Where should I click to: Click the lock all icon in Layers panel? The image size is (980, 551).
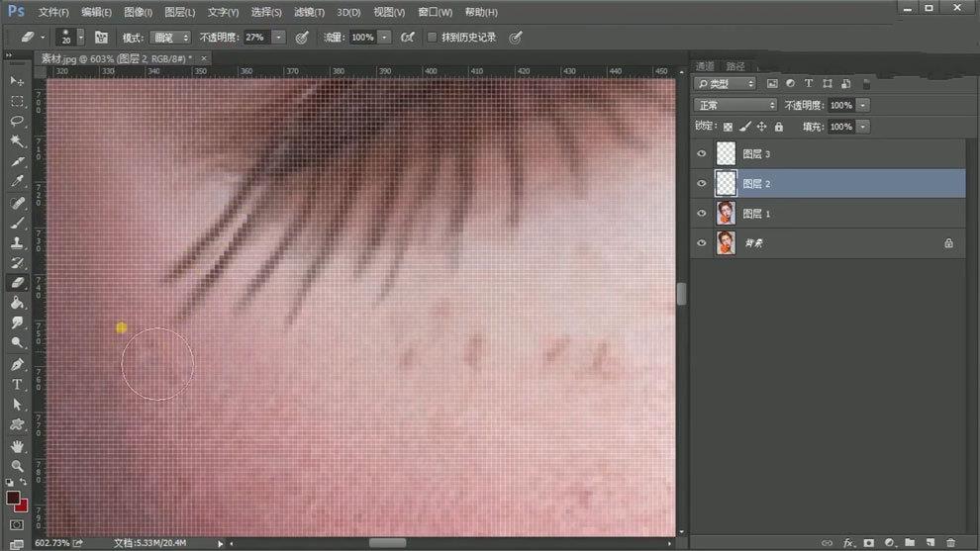778,127
